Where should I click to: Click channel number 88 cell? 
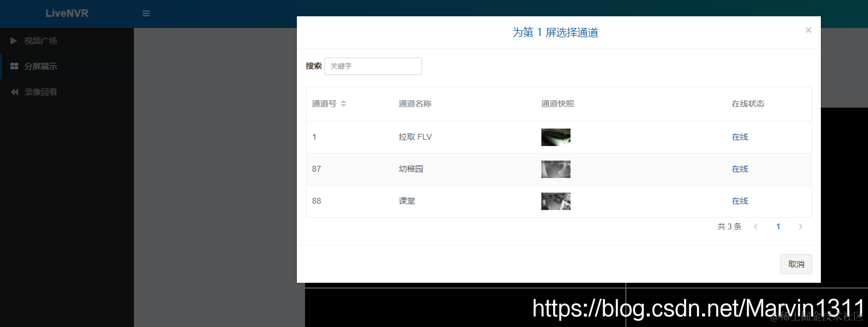(x=317, y=201)
